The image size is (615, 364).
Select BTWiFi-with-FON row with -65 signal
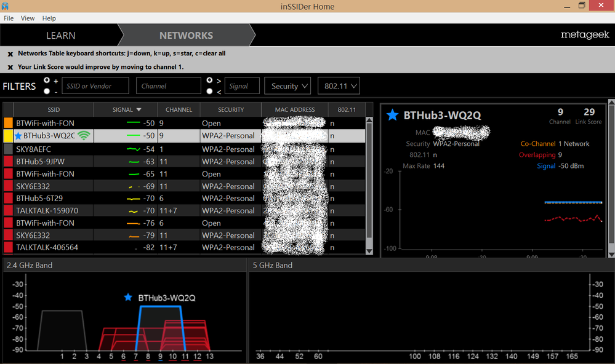[184, 174]
